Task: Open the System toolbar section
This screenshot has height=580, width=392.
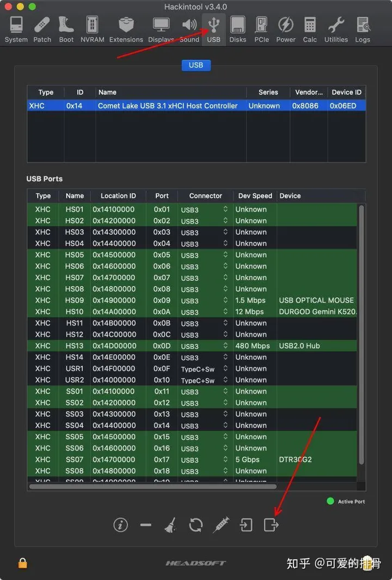Action: point(16,30)
